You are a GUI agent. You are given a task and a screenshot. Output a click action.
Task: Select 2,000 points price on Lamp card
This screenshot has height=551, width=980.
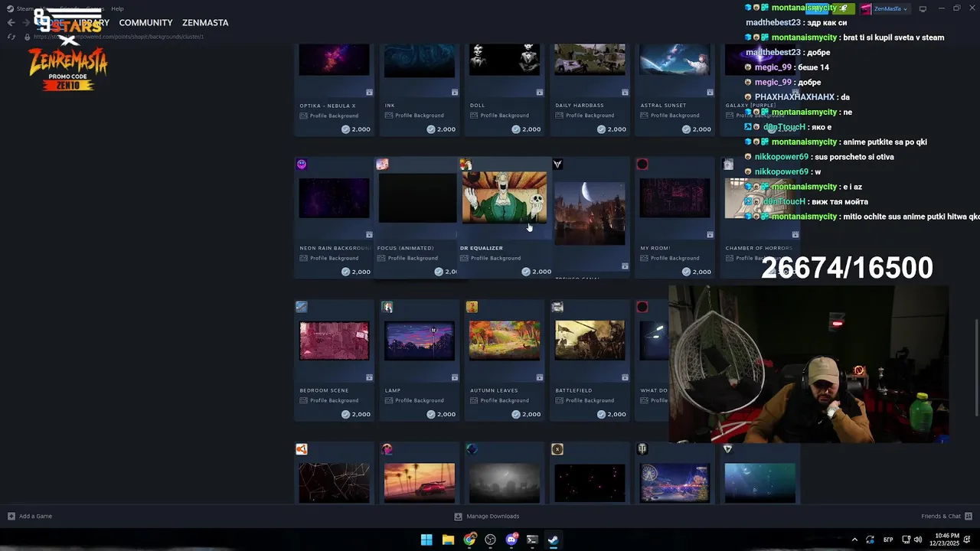441,414
